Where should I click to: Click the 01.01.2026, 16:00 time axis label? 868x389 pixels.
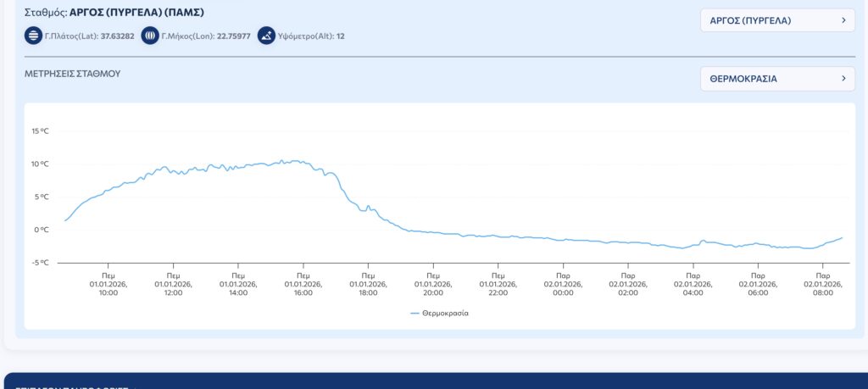(x=303, y=284)
